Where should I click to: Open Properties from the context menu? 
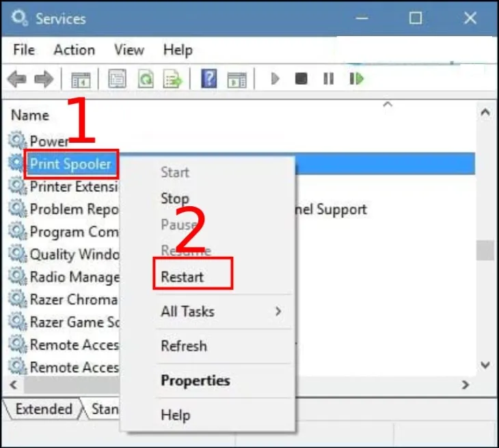point(195,380)
